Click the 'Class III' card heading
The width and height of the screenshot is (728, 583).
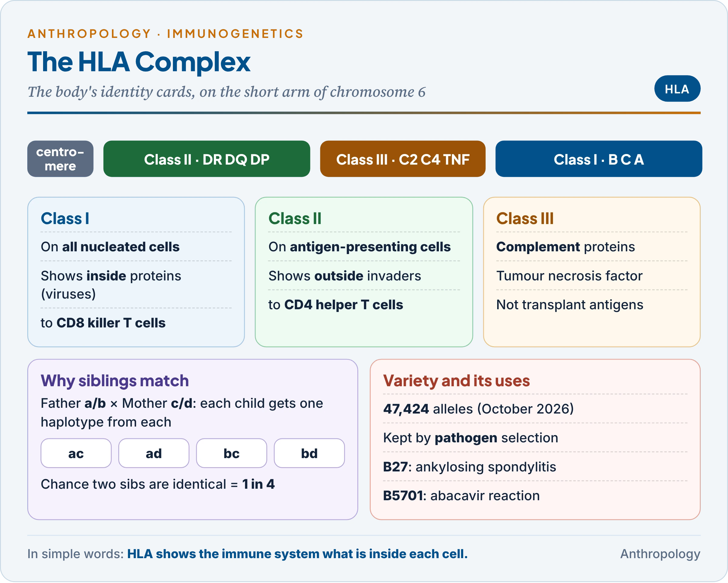click(x=525, y=218)
